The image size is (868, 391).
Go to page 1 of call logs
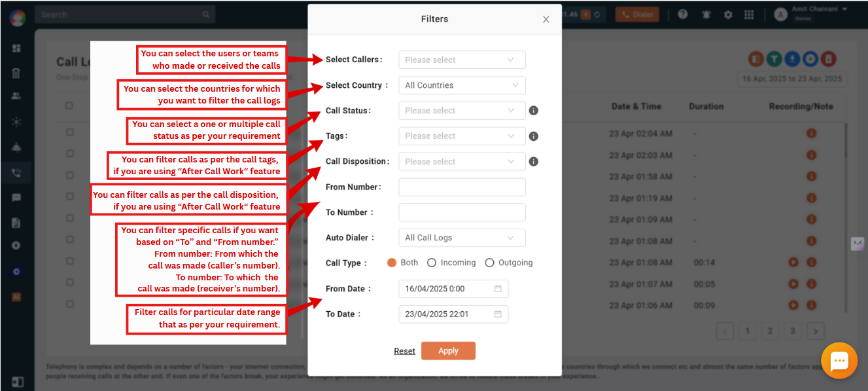[747, 331]
